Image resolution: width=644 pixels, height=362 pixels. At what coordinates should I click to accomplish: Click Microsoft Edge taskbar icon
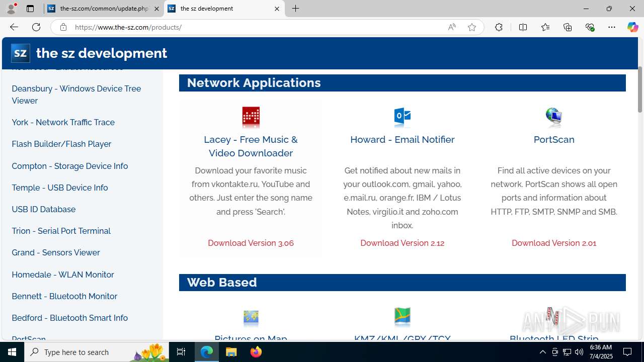click(207, 352)
